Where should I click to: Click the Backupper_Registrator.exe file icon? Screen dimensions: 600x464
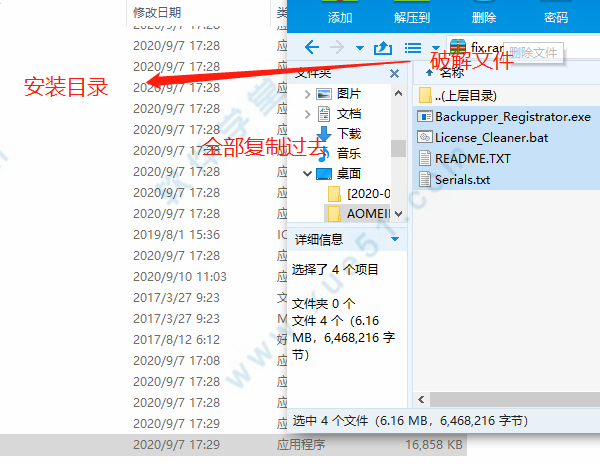click(x=425, y=116)
